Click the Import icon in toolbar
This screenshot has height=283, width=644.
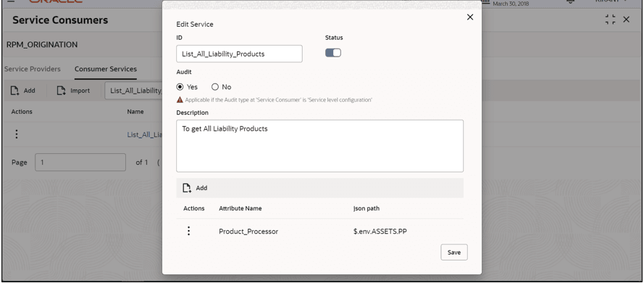click(61, 91)
